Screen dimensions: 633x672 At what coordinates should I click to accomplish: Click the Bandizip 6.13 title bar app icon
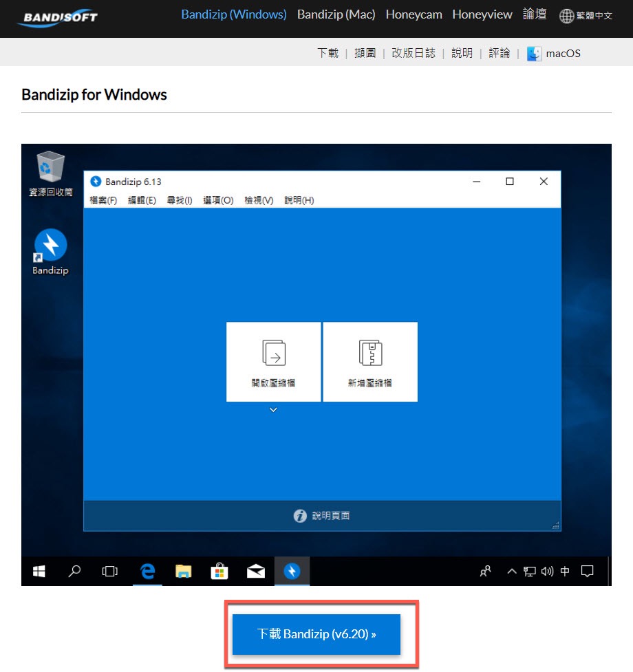[96, 182]
